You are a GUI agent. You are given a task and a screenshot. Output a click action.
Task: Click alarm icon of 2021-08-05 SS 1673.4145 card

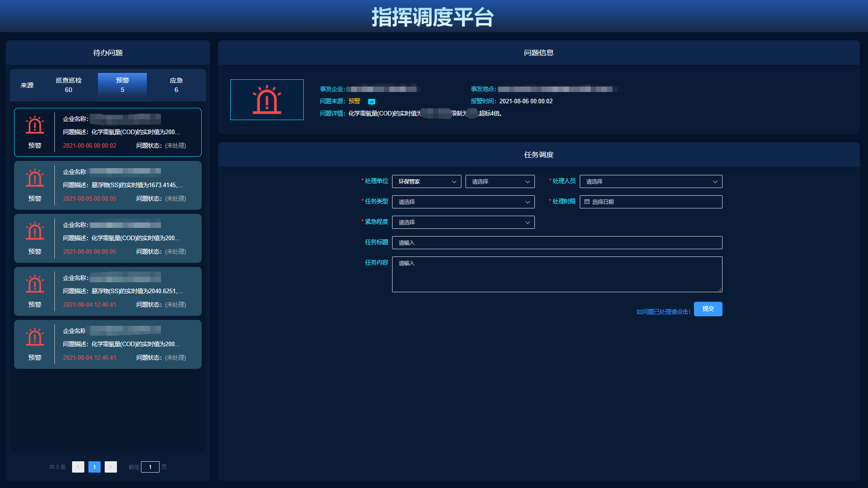(35, 178)
